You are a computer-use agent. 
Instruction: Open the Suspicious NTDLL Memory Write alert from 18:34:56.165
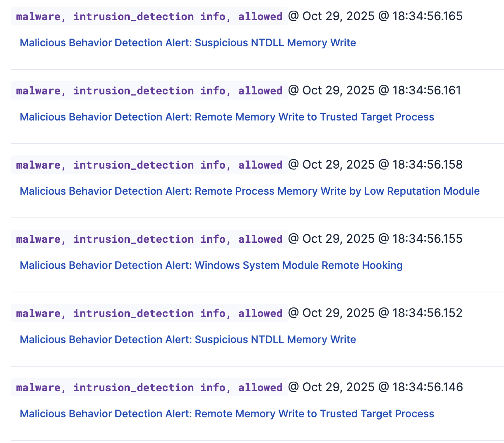pyautogui.click(x=188, y=43)
